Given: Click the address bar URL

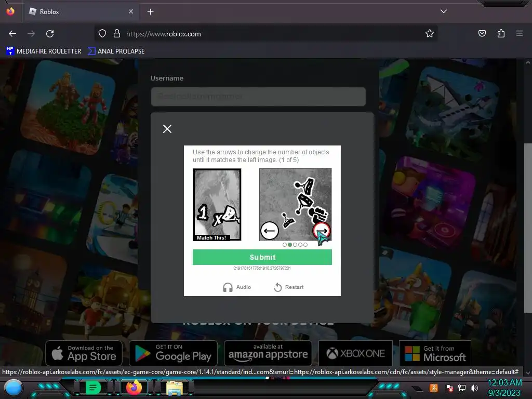Looking at the screenshot, I should (x=163, y=34).
